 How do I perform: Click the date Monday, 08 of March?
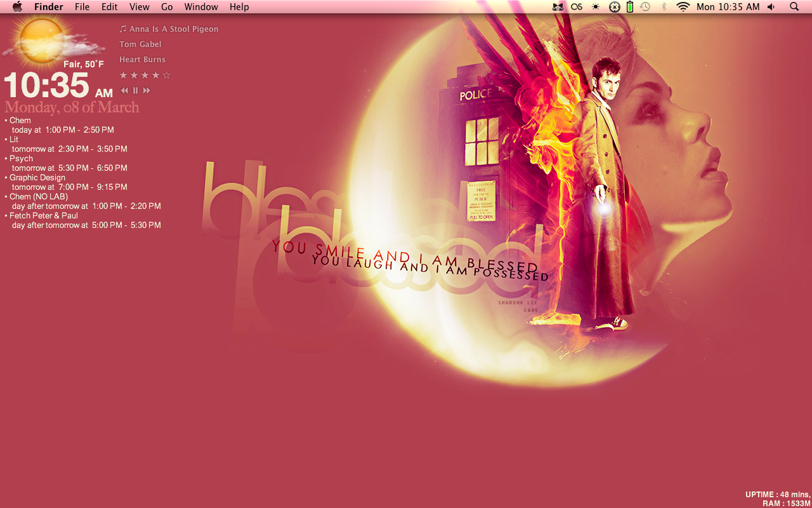click(72, 107)
